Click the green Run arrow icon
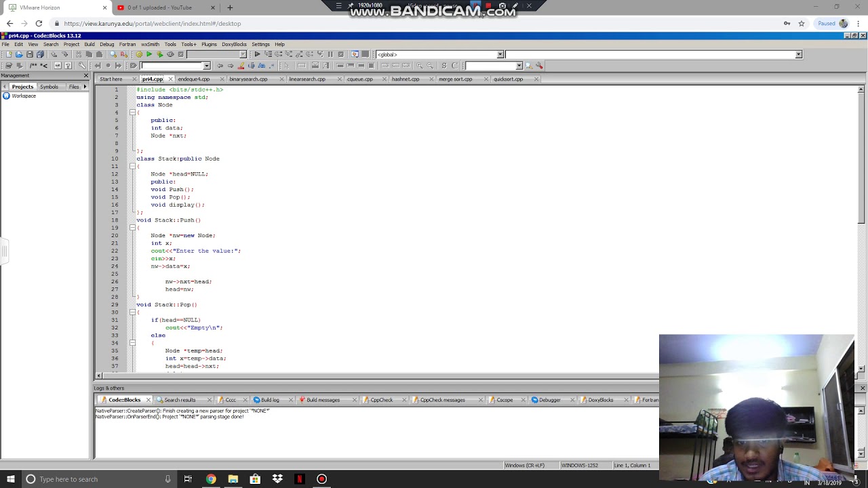Screen dimensions: 868x488 [149, 54]
